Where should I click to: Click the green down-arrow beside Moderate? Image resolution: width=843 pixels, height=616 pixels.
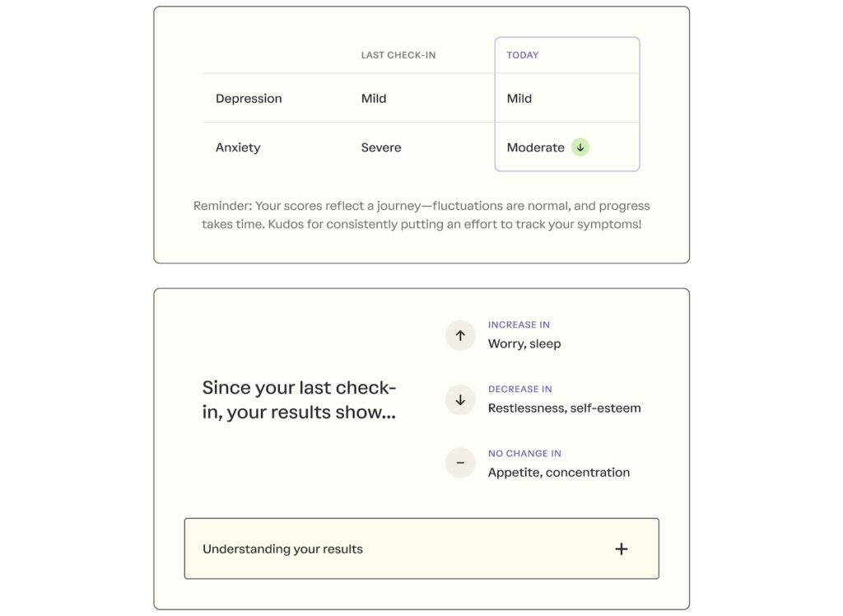(580, 147)
